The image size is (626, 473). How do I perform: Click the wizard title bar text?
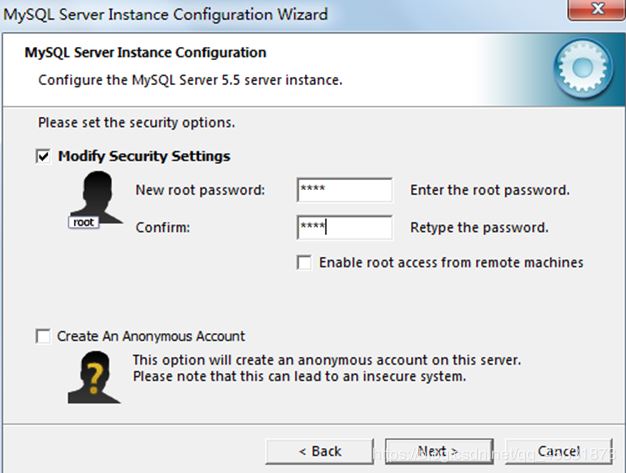point(165,15)
